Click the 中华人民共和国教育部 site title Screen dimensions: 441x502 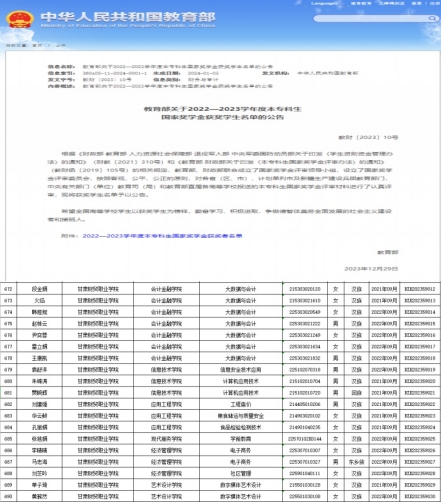click(x=128, y=17)
